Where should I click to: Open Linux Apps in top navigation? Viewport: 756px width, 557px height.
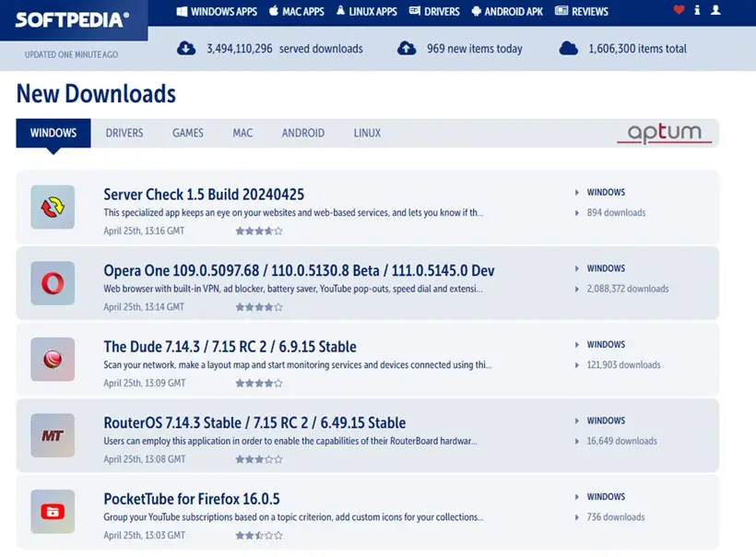366,12
